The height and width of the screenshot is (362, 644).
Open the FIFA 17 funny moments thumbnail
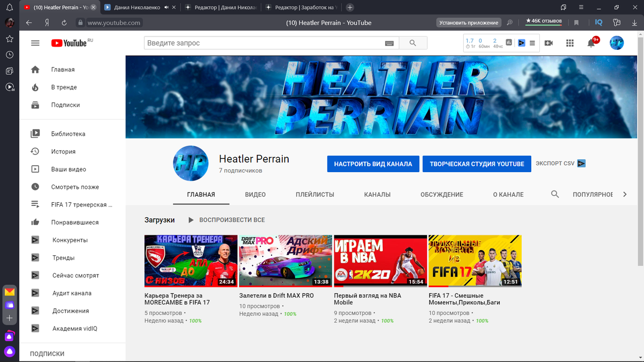click(x=475, y=261)
